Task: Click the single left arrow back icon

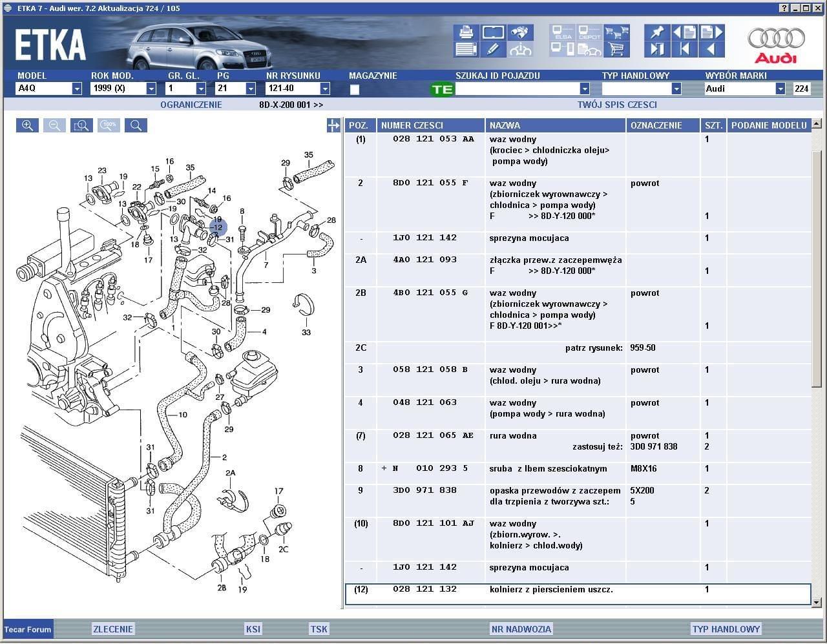Action: coord(711,49)
